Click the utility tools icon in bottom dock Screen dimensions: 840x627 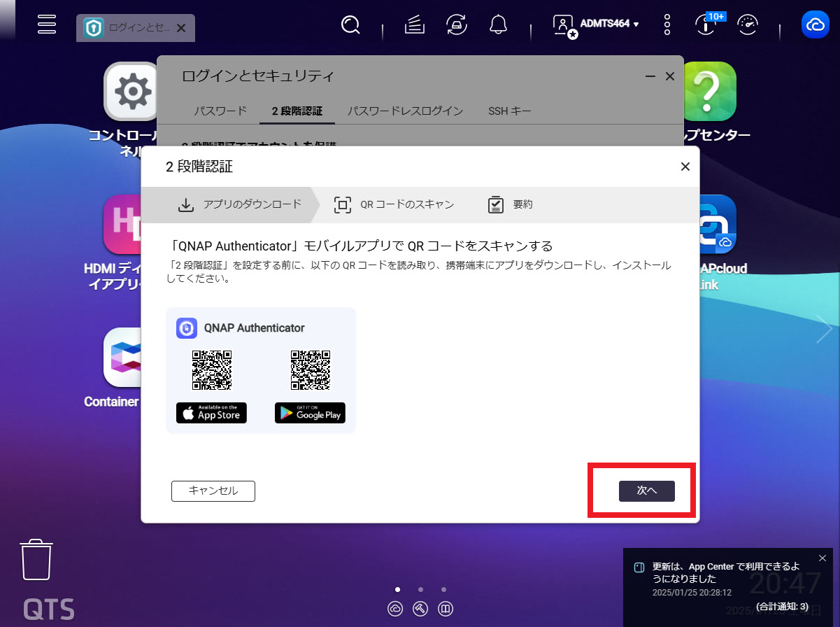coord(420,609)
